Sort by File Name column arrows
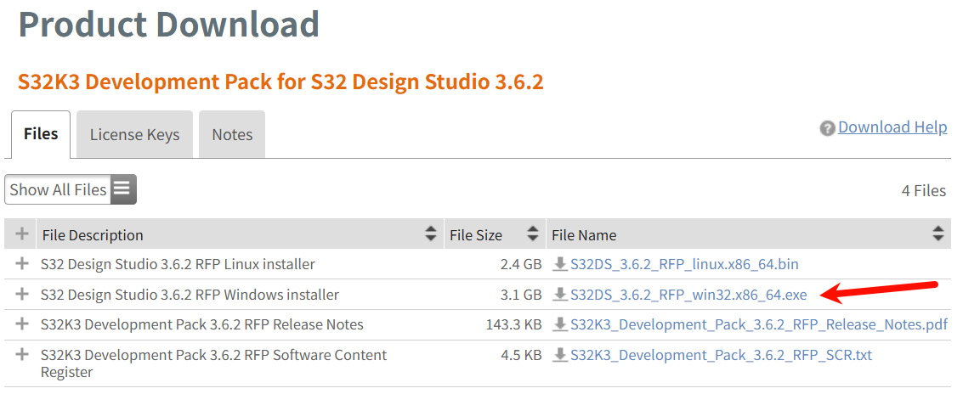980x394 pixels. (x=938, y=234)
